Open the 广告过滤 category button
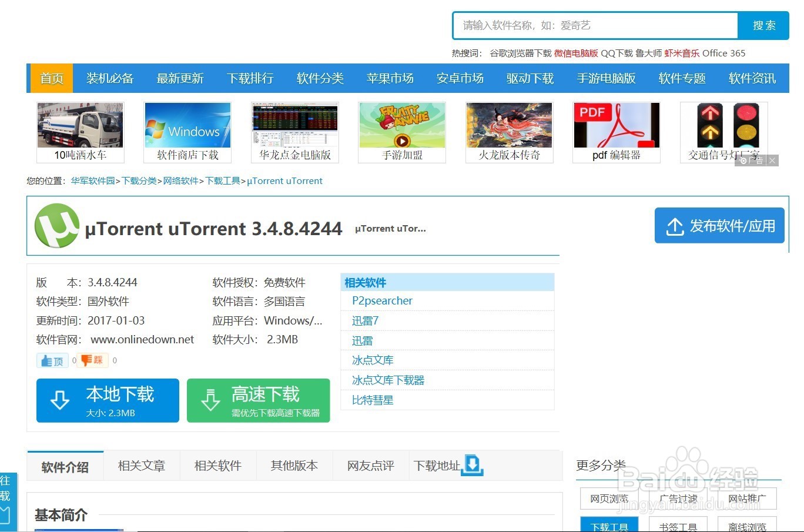The image size is (804, 532). coord(678,498)
